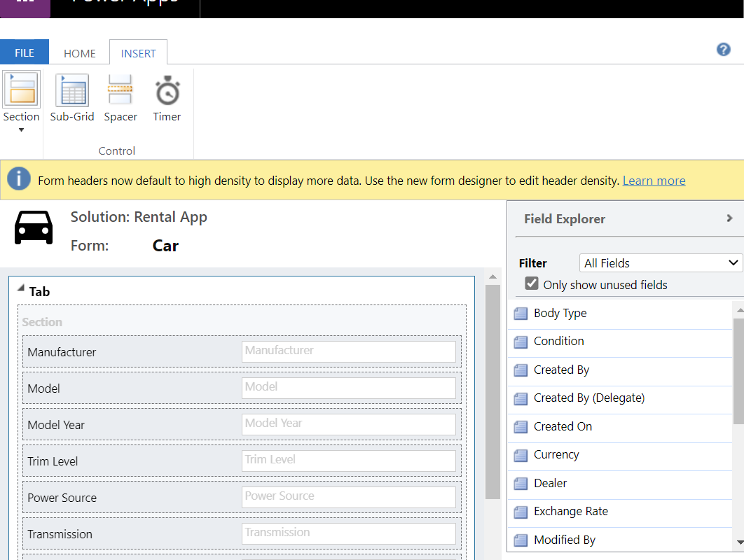744x560 pixels.
Task: Switch to the HOME ribbon tab
Action: (80, 53)
